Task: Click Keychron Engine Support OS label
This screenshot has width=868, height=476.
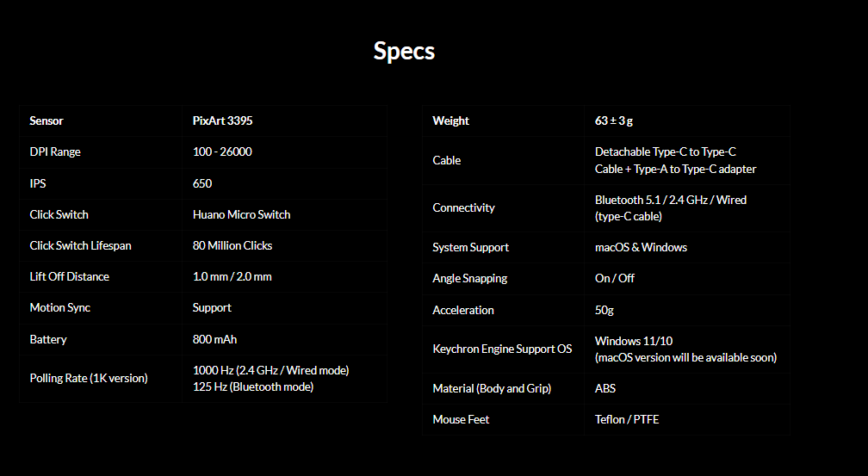Action: pos(502,349)
